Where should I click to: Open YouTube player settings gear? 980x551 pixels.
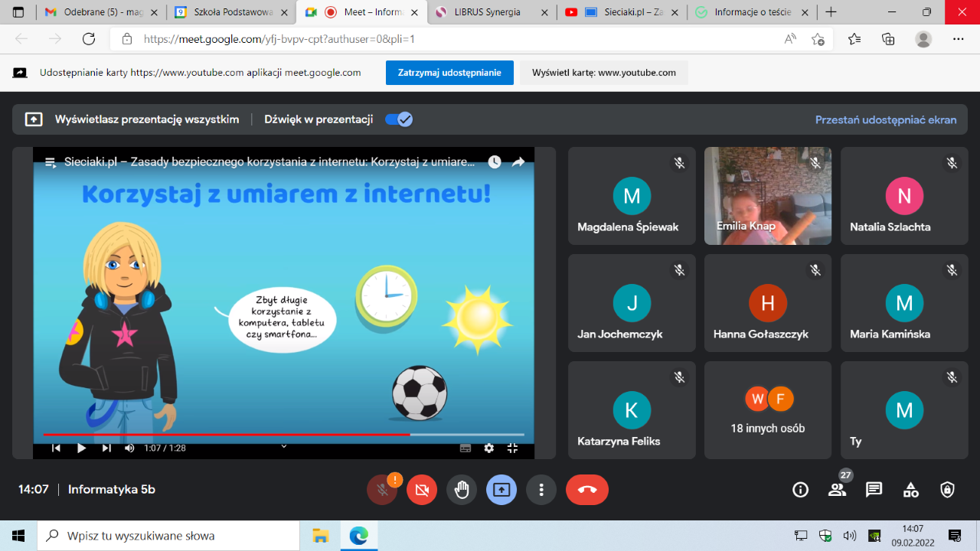488,448
